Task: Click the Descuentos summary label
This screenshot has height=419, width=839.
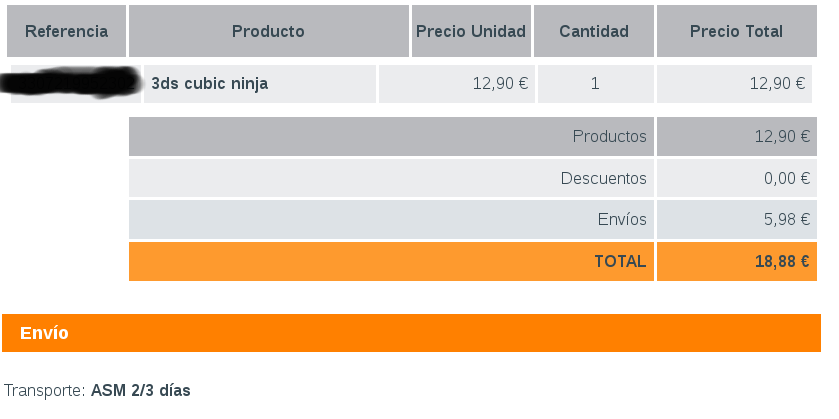Action: point(603,178)
